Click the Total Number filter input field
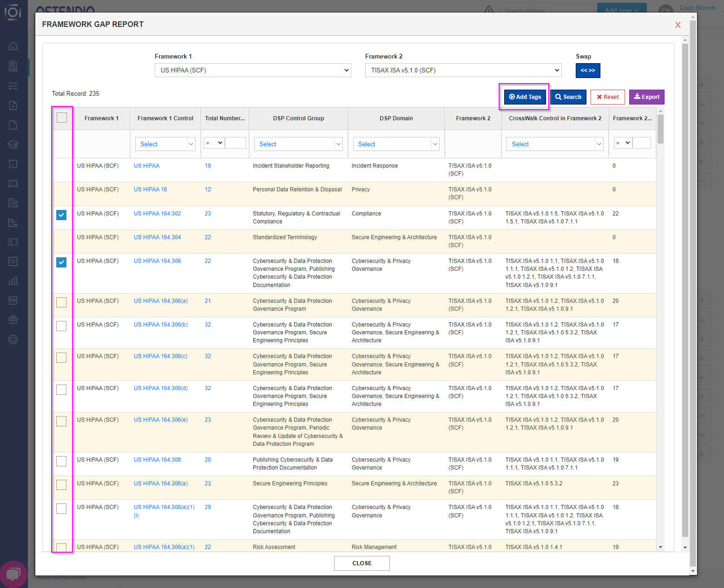Screen dimensions: 724x588 pyautogui.click(x=235, y=143)
